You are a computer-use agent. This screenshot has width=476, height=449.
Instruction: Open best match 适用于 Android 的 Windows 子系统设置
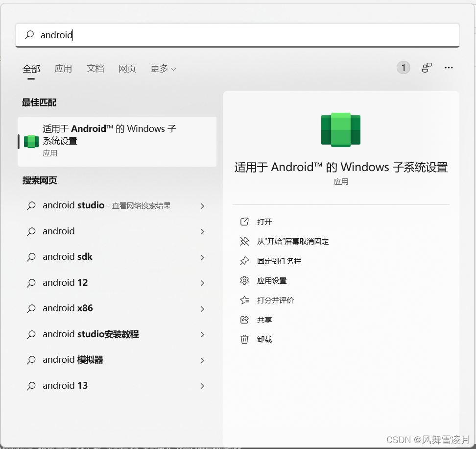pyautogui.click(x=117, y=141)
